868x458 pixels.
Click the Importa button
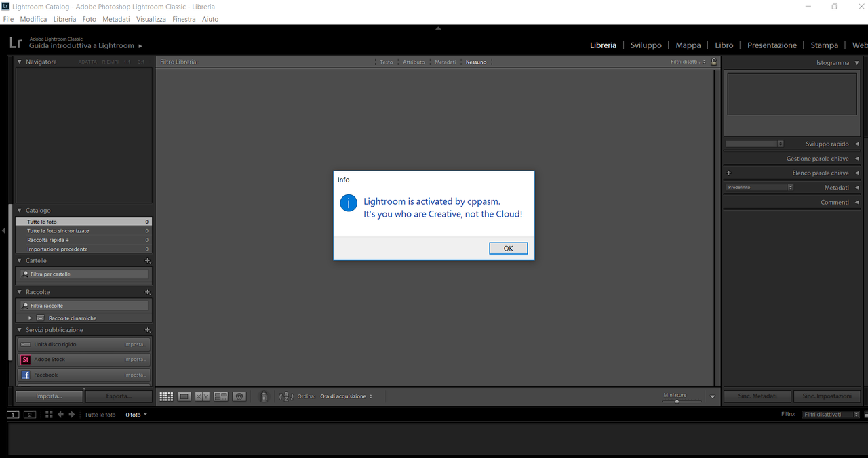pyautogui.click(x=49, y=396)
